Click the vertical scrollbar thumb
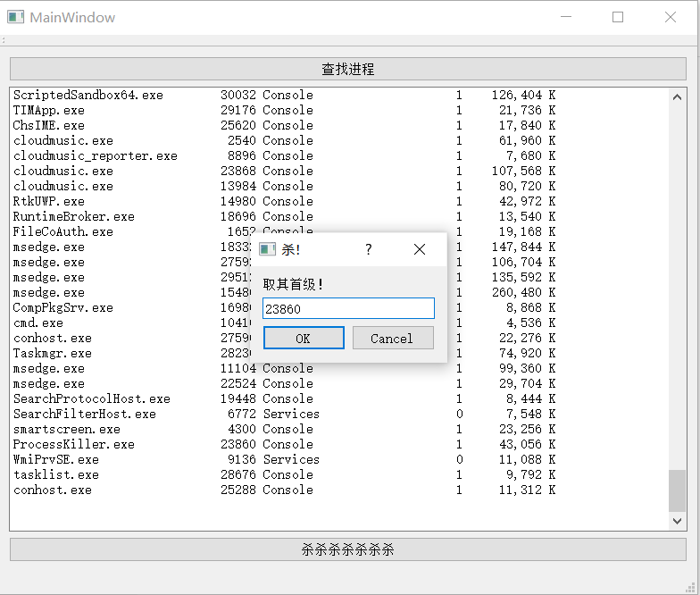The image size is (700, 595). (677, 490)
